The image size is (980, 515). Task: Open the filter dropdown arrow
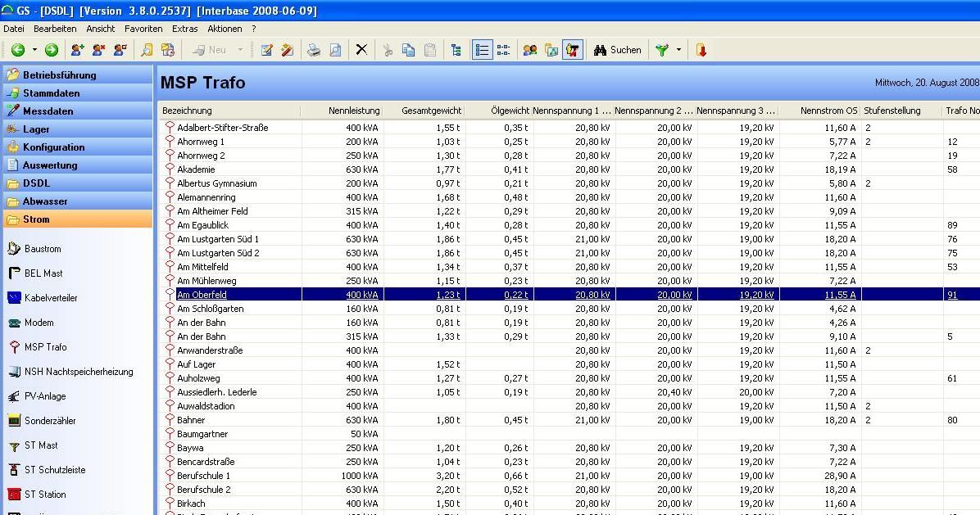click(678, 50)
